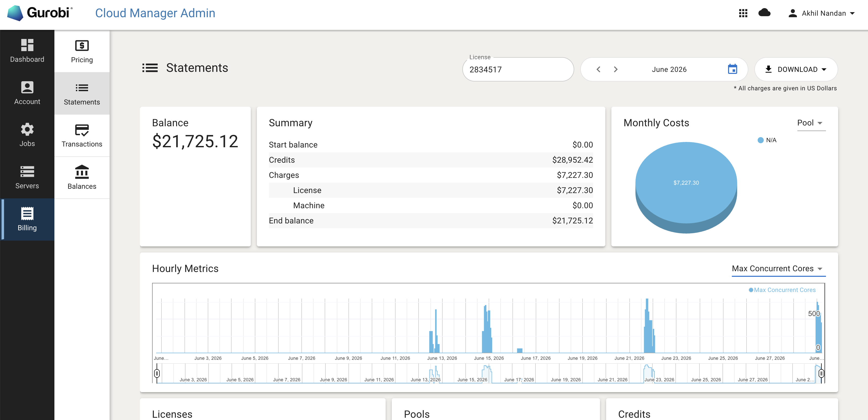Open the Jobs section
The image size is (868, 420).
27,135
